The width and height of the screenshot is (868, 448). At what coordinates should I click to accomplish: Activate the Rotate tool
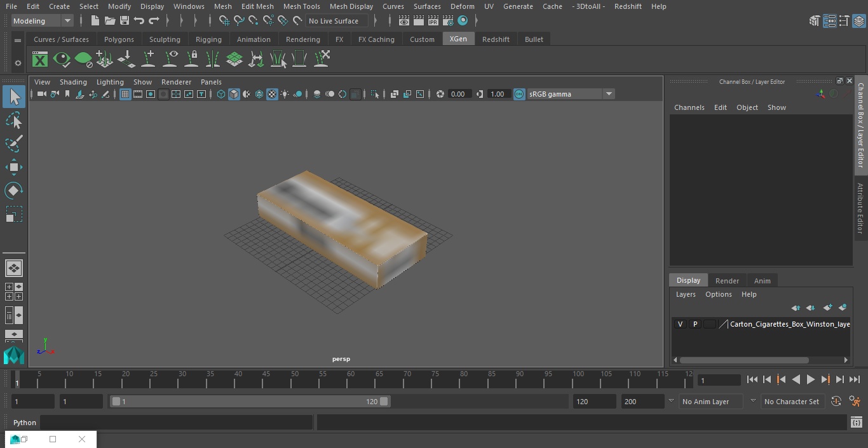(x=14, y=191)
